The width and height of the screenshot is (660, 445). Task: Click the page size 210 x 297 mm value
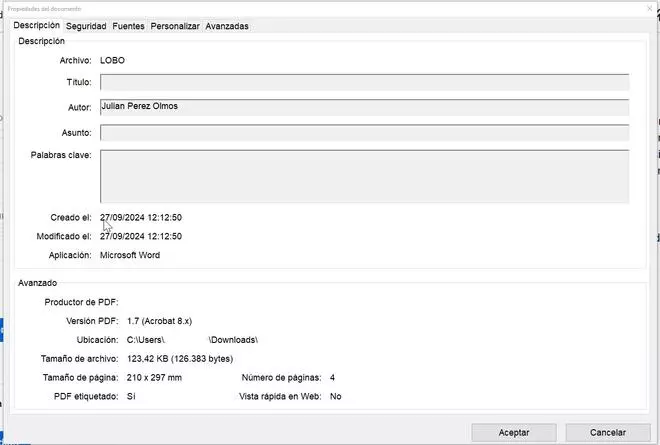(155, 378)
